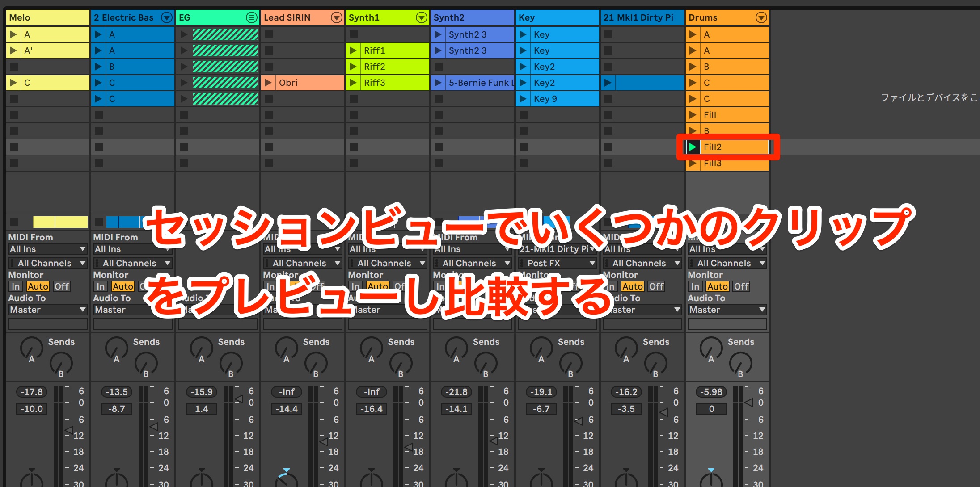Image resolution: width=980 pixels, height=487 pixels.
Task: Set Melo monitor to Auto
Action: pyautogui.click(x=38, y=286)
